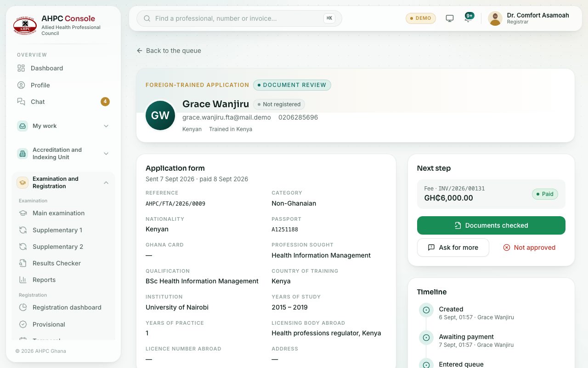Click the Main examination cap icon

pyautogui.click(x=23, y=213)
